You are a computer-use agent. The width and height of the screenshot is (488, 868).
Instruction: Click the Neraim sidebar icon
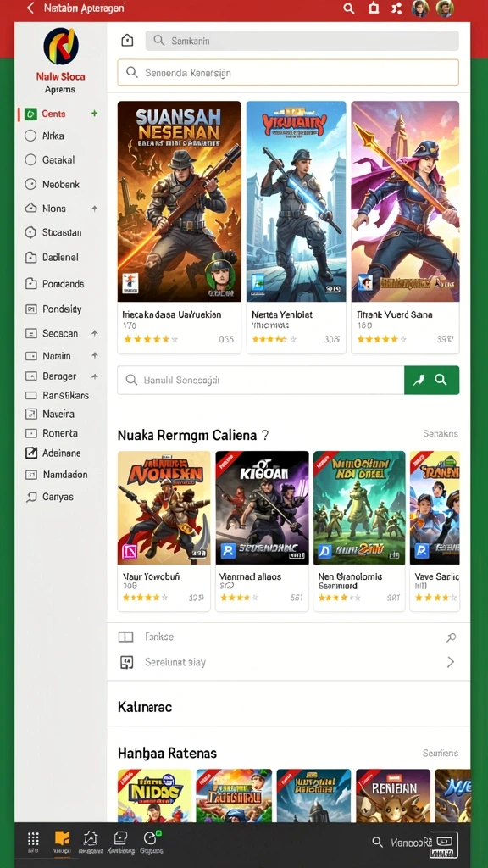tap(31, 356)
